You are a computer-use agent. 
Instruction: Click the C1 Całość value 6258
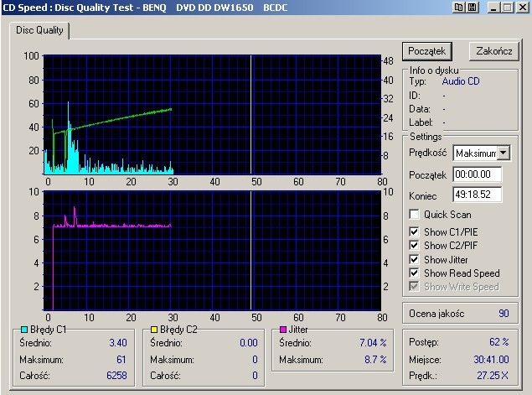pos(116,376)
